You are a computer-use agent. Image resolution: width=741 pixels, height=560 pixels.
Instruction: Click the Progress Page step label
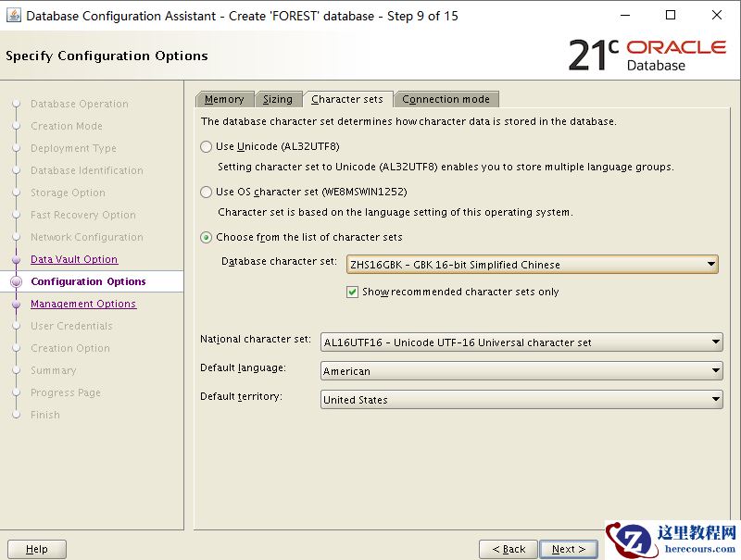(x=66, y=392)
